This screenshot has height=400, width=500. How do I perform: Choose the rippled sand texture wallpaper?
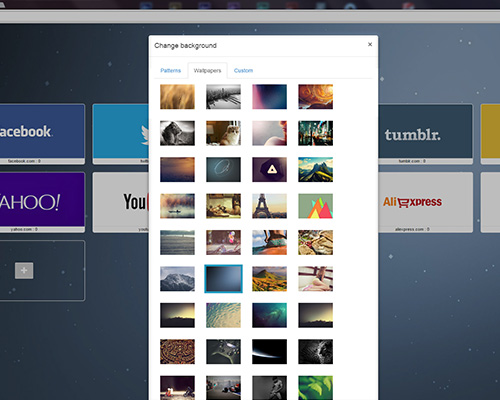click(x=223, y=315)
